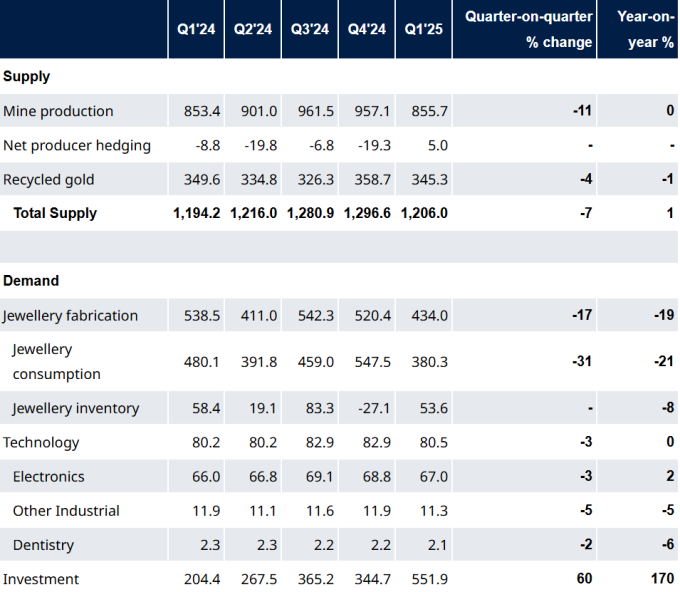Select the Q1'24 column header
Image resolution: width=680 pixels, height=592 pixels.
[196, 29]
